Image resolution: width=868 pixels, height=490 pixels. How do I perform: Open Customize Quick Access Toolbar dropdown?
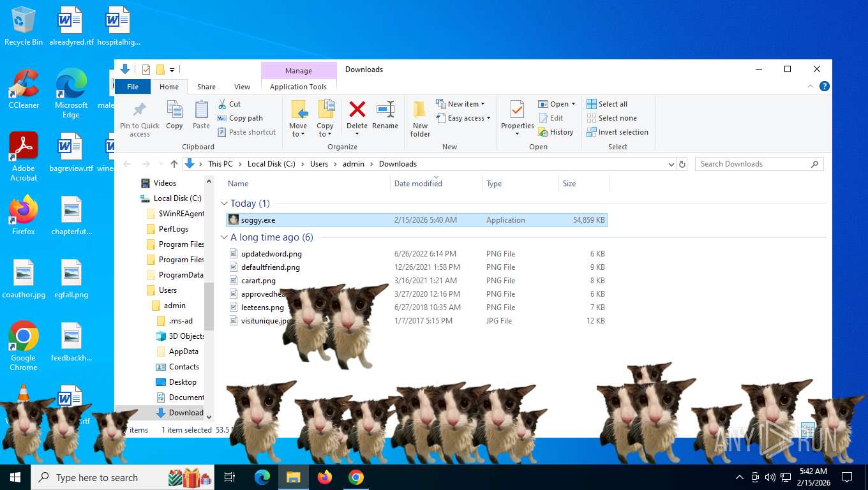coord(172,70)
